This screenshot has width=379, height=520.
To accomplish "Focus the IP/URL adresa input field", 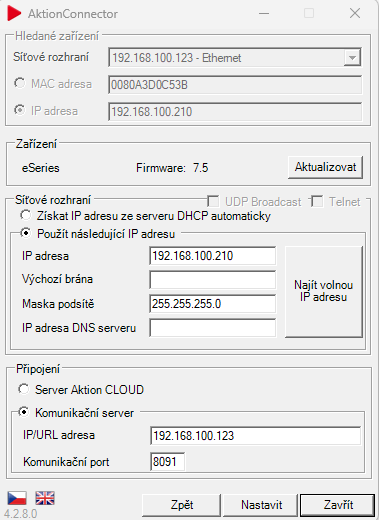I will [255, 436].
